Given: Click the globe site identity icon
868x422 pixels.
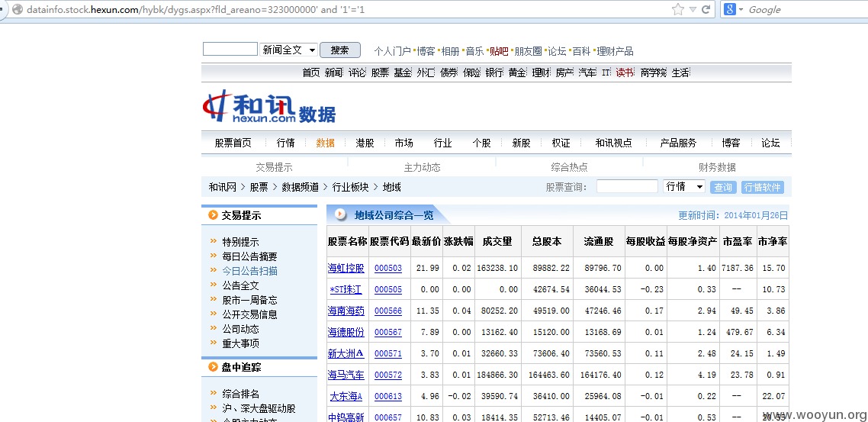Looking at the screenshot, I should coord(17,9).
